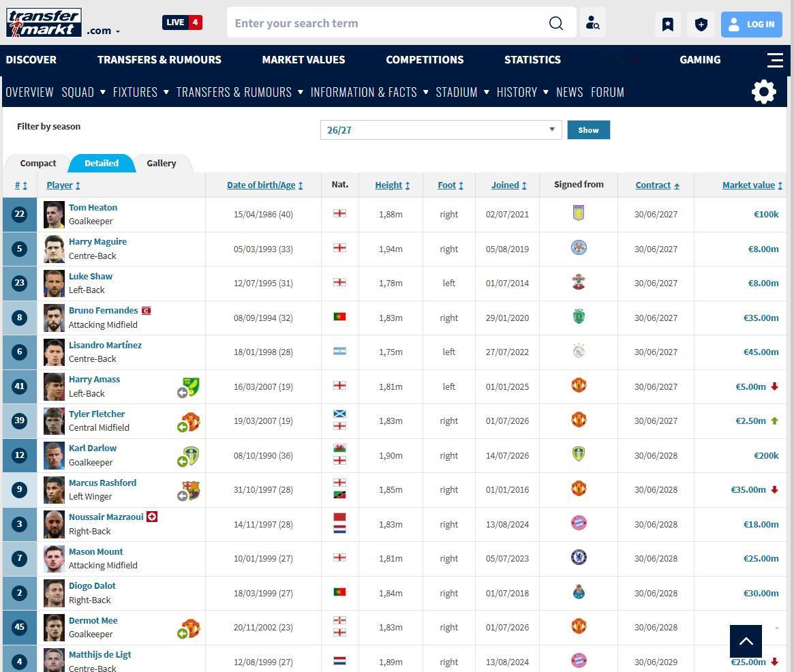Click Luke Shaw's Southampton crest

pyautogui.click(x=578, y=282)
